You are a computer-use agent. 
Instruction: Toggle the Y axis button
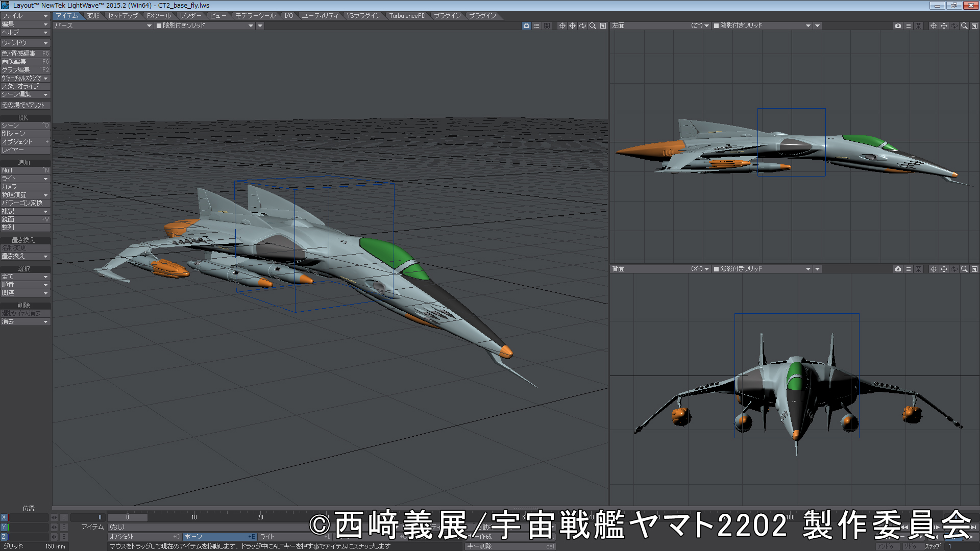pos(5,527)
